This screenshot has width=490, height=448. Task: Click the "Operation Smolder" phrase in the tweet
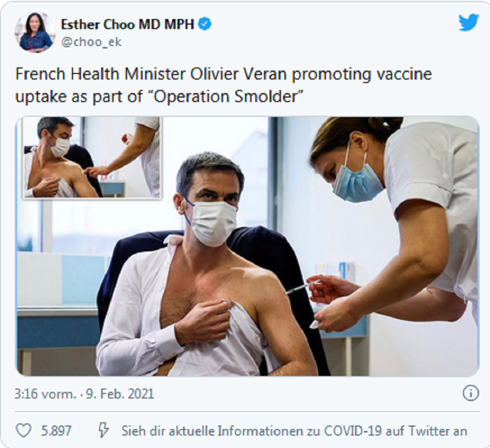click(225, 96)
